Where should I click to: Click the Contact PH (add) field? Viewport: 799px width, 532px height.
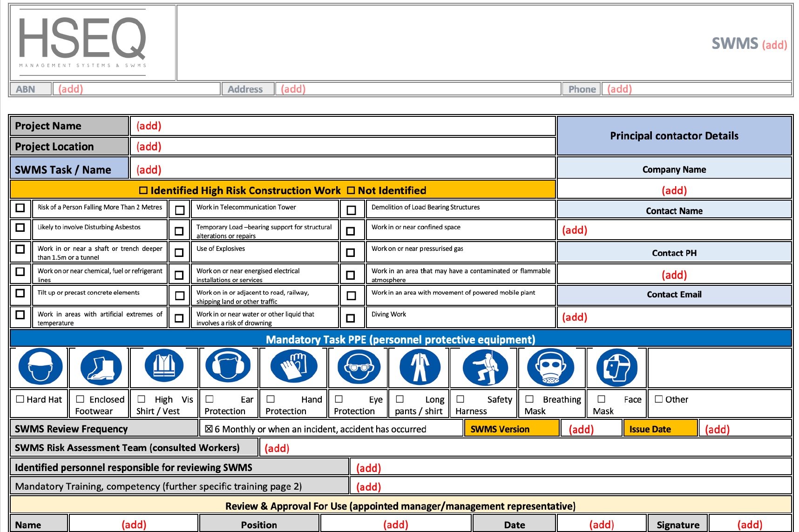point(674,275)
